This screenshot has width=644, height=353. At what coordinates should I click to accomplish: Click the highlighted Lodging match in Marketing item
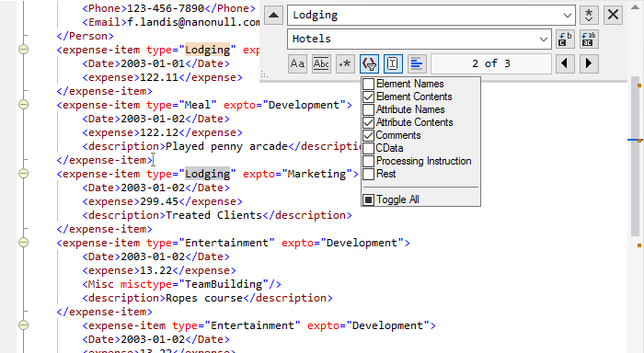click(x=207, y=174)
